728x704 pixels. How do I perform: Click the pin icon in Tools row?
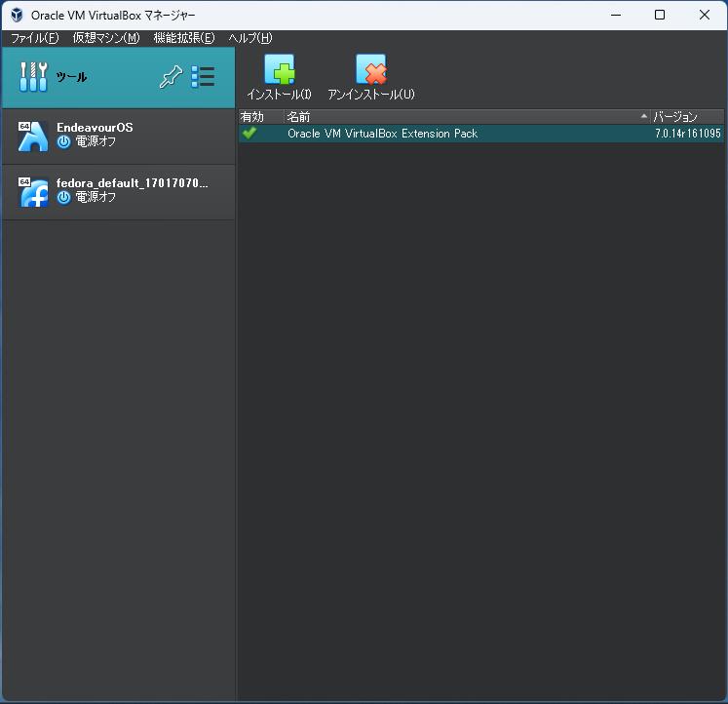171,77
